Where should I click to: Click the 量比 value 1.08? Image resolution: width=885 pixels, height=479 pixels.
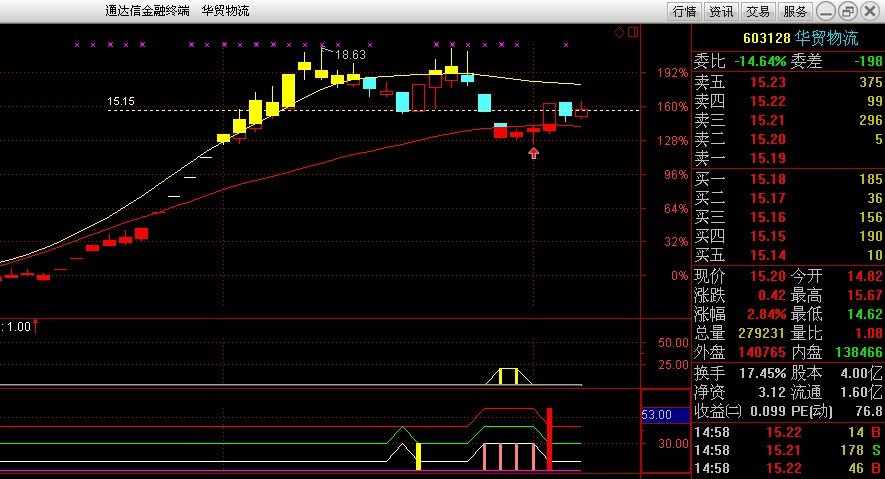point(869,333)
